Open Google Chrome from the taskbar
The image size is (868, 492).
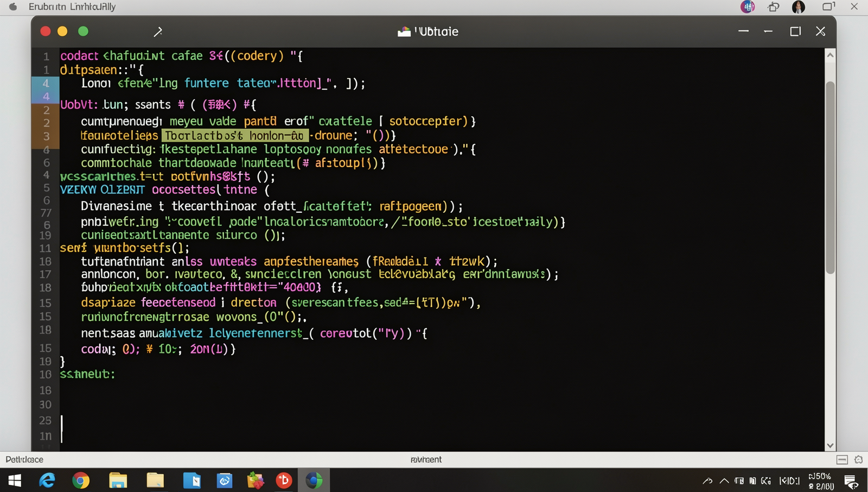(x=81, y=481)
